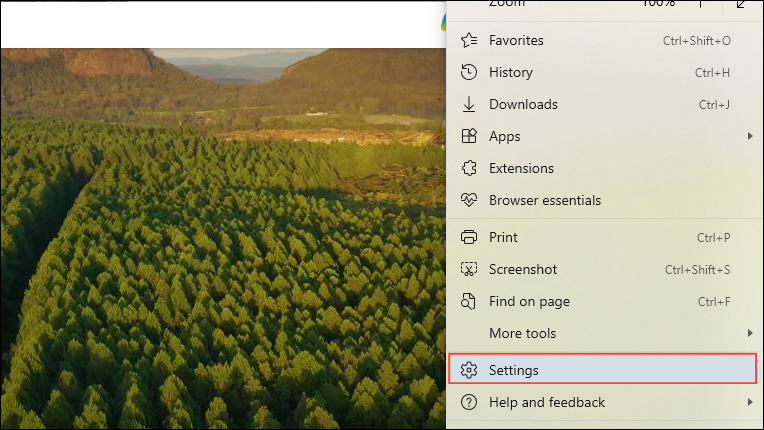Expand Help and feedback submenu arrow
The image size is (764, 430).
point(750,402)
